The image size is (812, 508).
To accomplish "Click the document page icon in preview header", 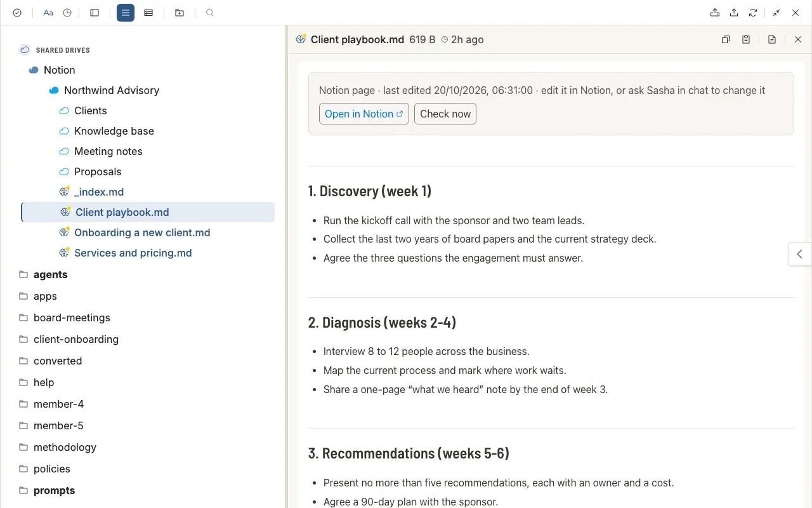I will point(772,39).
